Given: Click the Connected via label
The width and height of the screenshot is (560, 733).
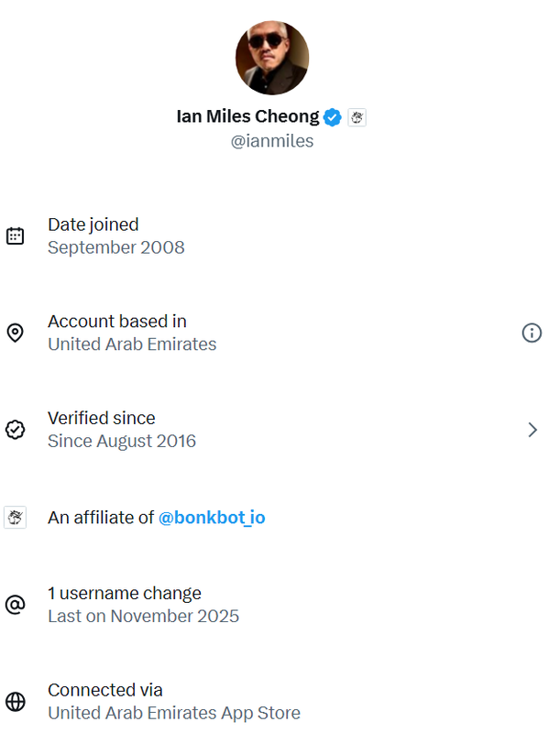Looking at the screenshot, I should tap(105, 690).
